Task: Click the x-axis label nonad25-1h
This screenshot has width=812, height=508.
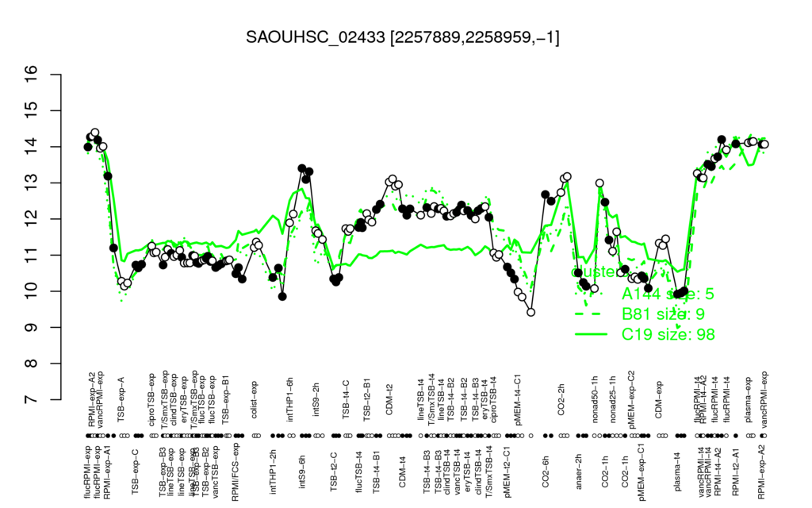Action: coord(613,398)
